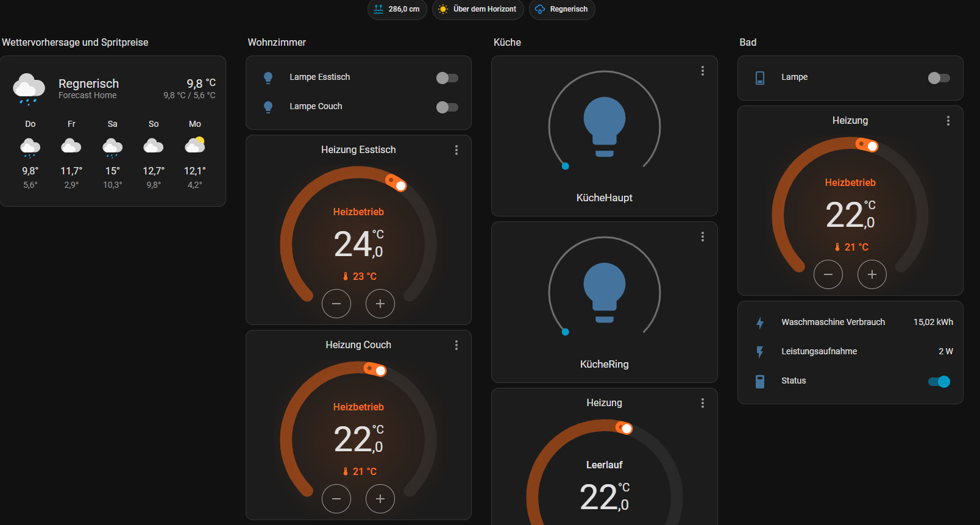The image size is (980, 525).
Task: Click the Heizung Couch dial handle
Action: click(380, 370)
